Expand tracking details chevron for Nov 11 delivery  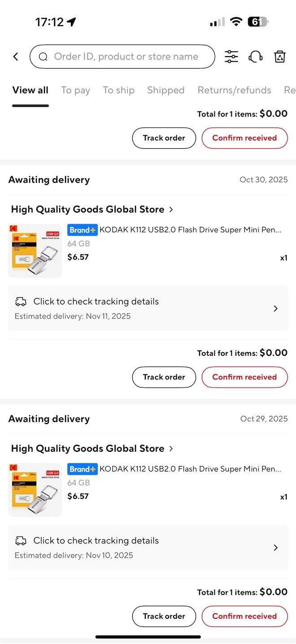275,309
